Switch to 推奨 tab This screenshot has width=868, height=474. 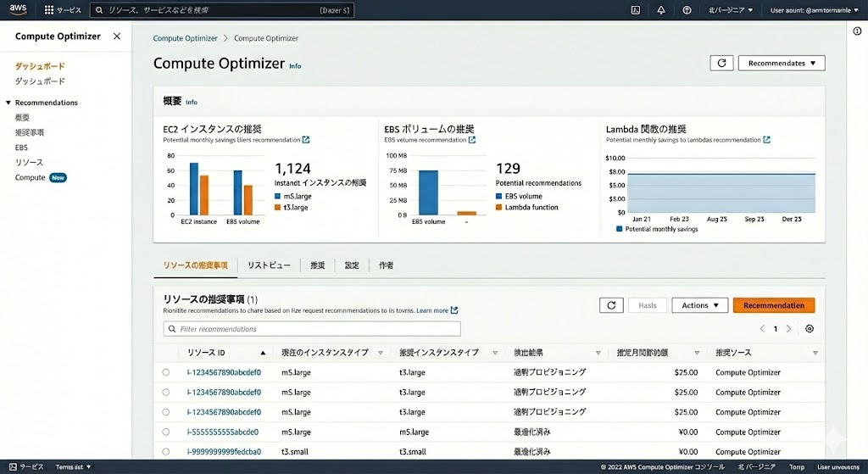(x=318, y=265)
